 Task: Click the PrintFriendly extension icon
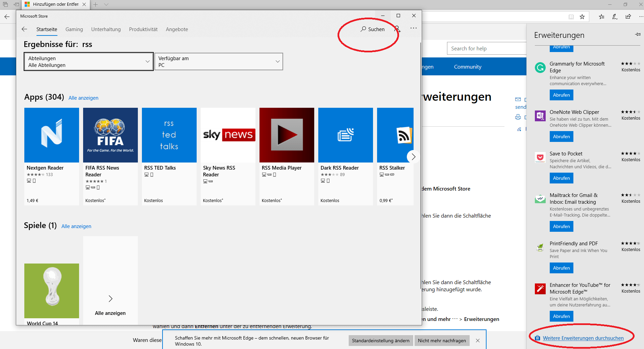click(x=540, y=247)
